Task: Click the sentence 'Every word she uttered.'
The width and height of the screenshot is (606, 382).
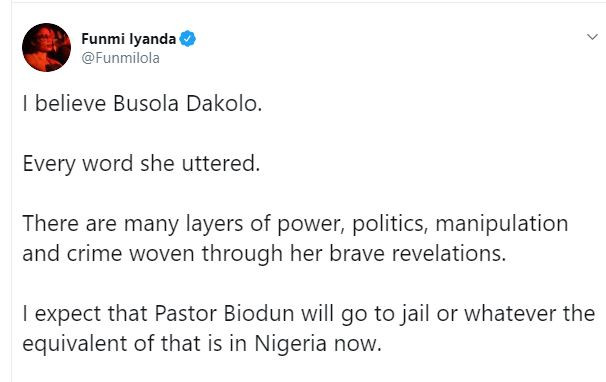Action: coord(141,164)
